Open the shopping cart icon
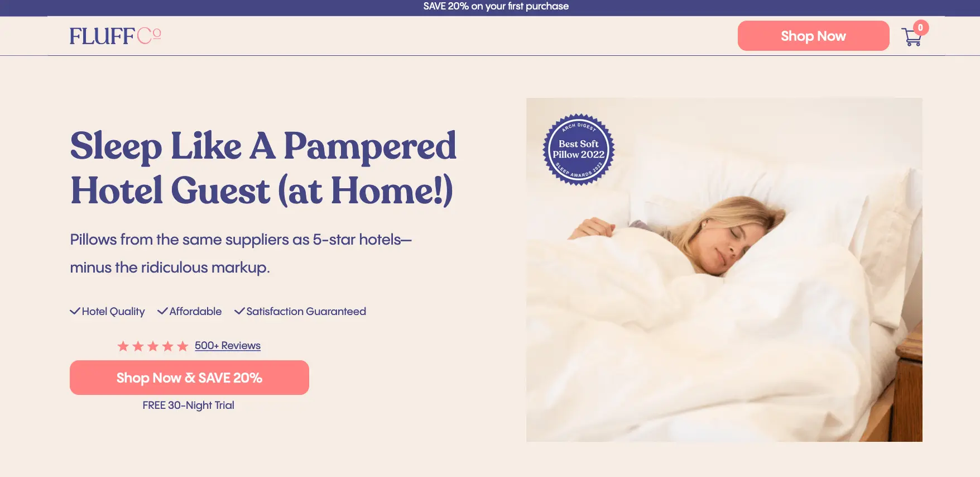Viewport: 980px width, 477px height. coord(911,37)
